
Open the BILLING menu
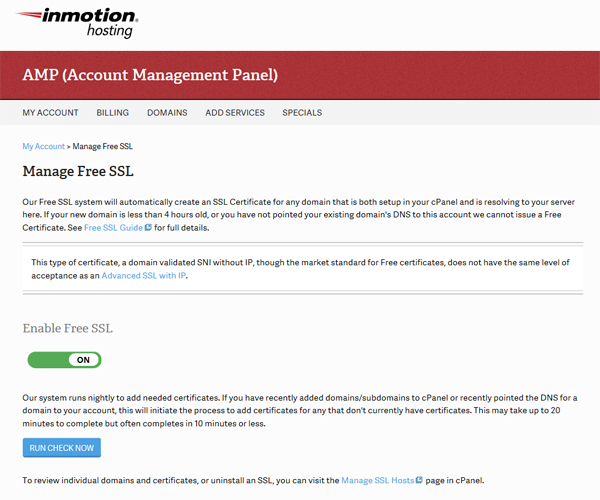(112, 113)
